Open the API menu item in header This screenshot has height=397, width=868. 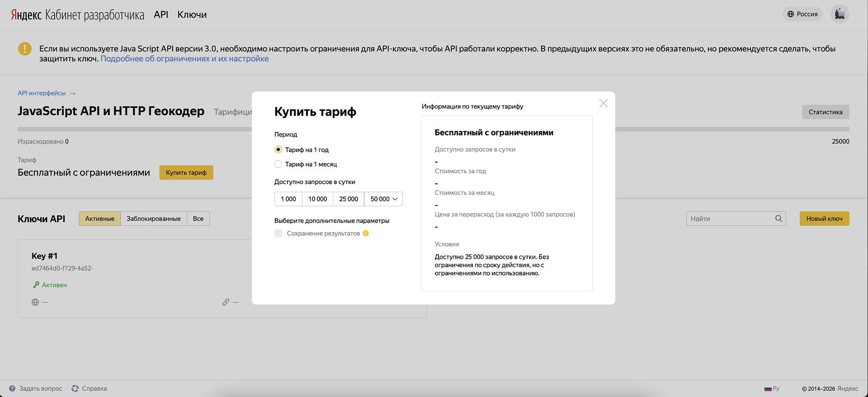pos(161,14)
